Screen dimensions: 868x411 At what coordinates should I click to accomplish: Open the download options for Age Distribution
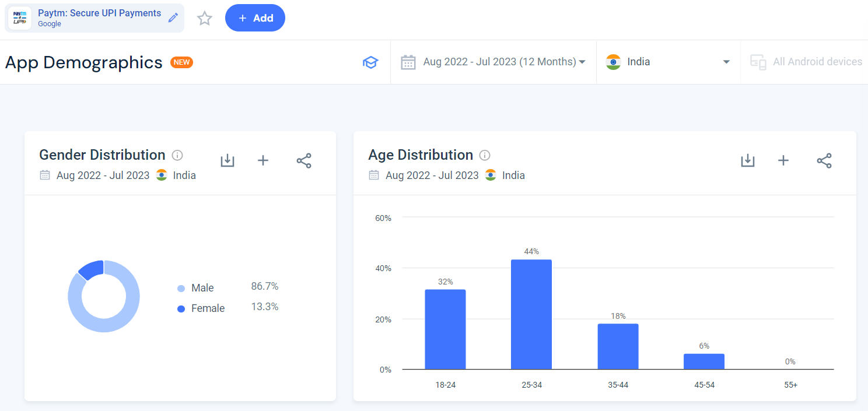[x=747, y=160]
